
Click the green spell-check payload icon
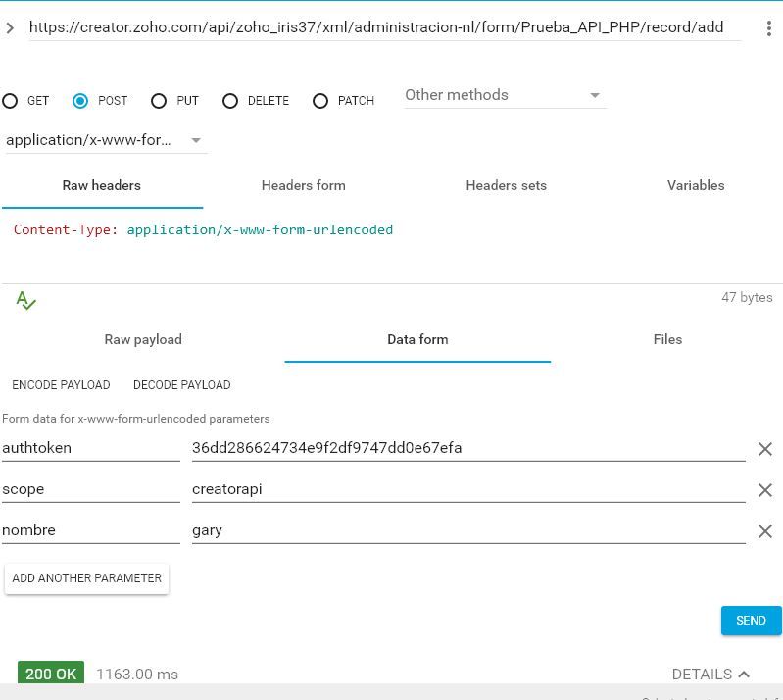point(25,300)
